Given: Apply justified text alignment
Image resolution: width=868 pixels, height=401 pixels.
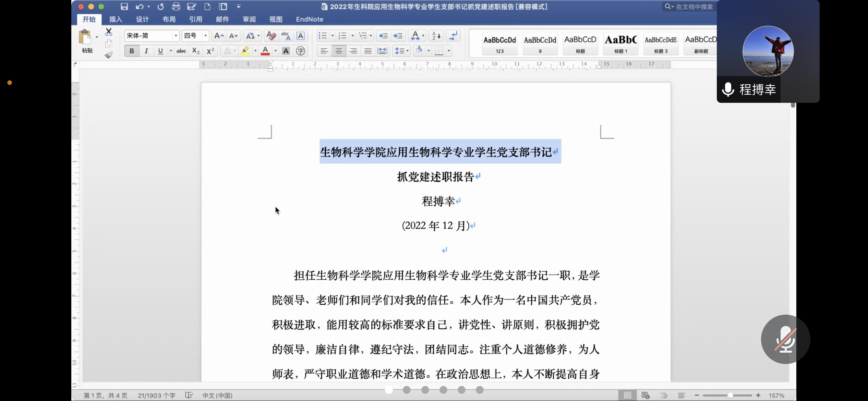Looking at the screenshot, I should point(368,51).
